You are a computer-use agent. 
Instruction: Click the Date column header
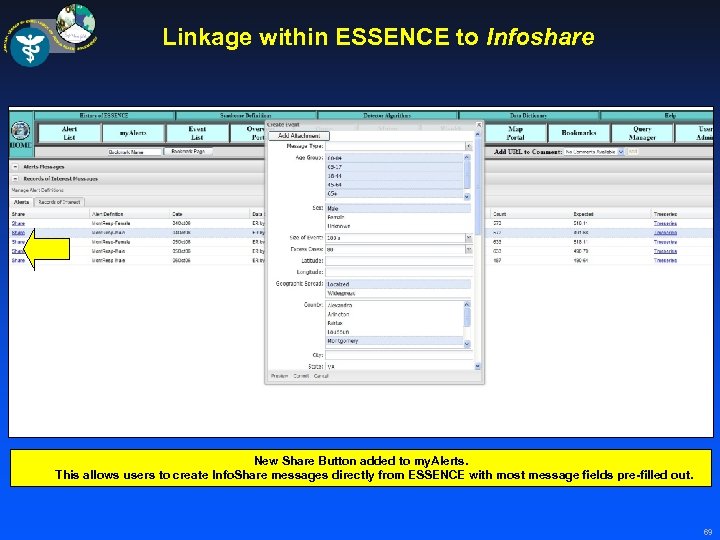pyautogui.click(x=177, y=214)
